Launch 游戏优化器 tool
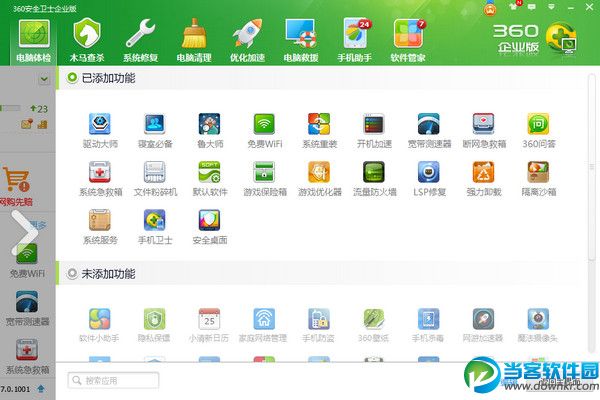The image size is (600, 400). 319,179
